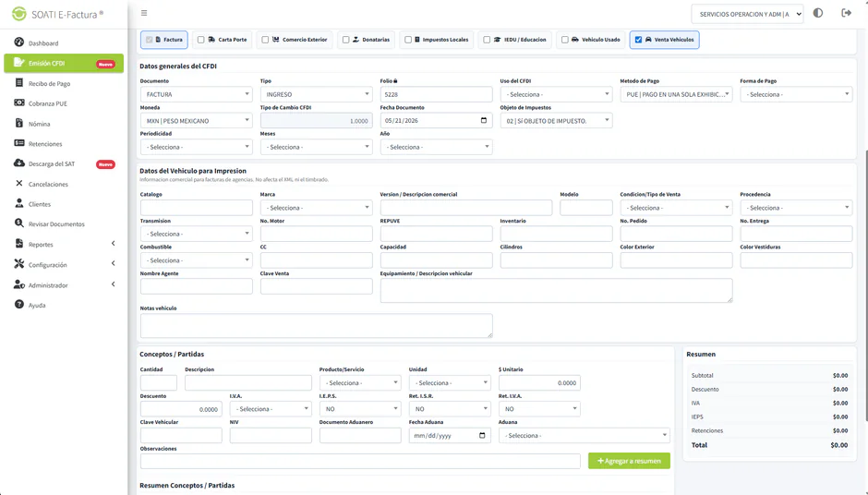Enable the Carta Porte checkbox
The width and height of the screenshot is (868, 495).
[201, 40]
